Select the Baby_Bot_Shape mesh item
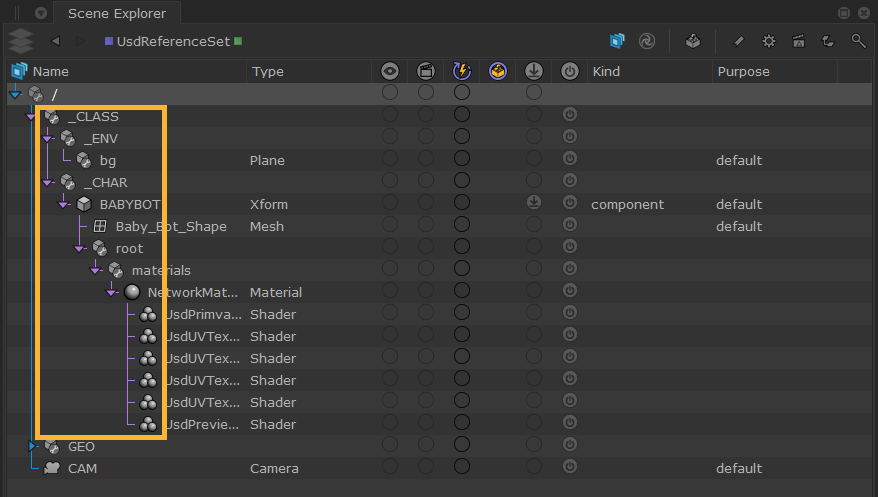This screenshot has height=497, width=878. [170, 226]
